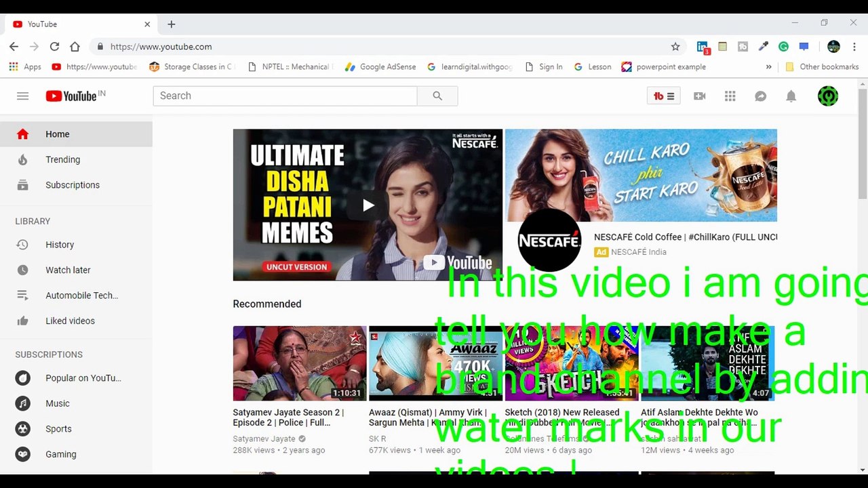Viewport: 868px width, 488px height.
Task: Click the NESCAFÉ round channel logo
Action: [549, 241]
